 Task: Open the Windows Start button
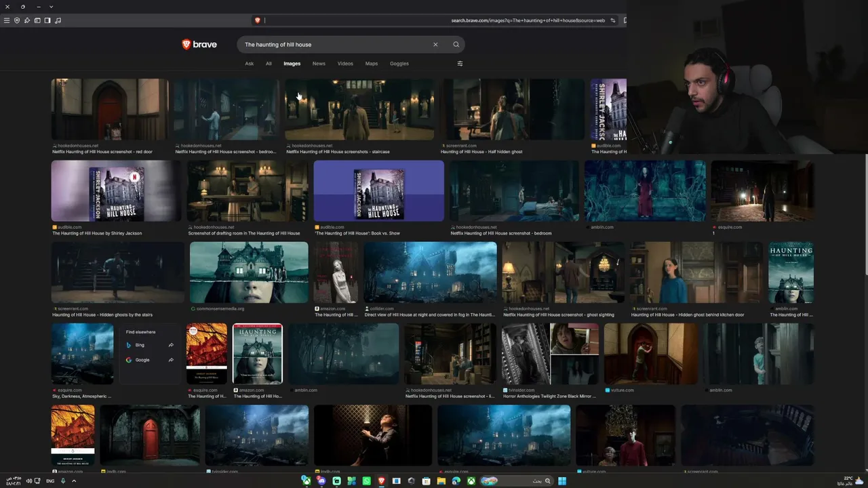[x=562, y=481]
